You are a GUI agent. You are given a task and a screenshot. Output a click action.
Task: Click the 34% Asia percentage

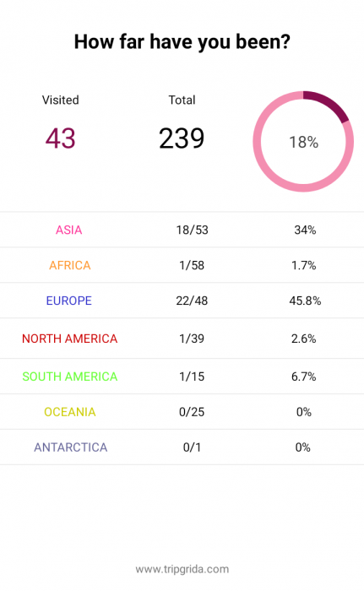[x=305, y=230]
